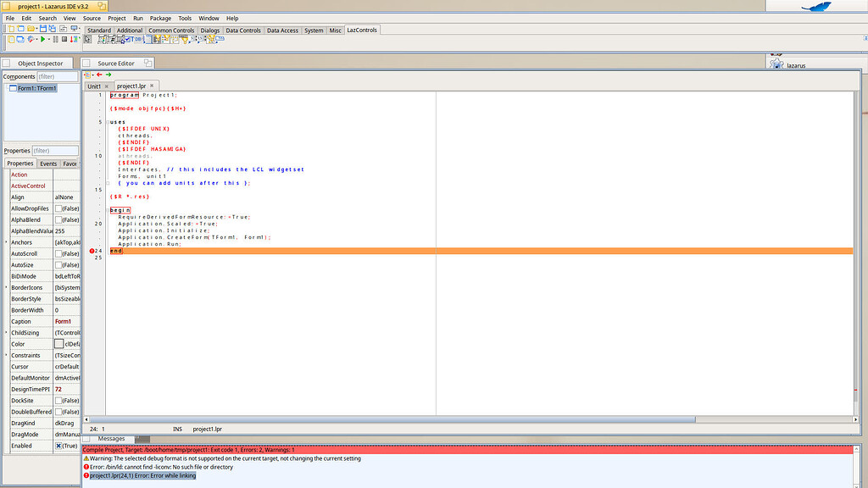Image resolution: width=868 pixels, height=488 pixels.
Task: Open a file with the open-folder toolbar icon
Action: point(32,28)
